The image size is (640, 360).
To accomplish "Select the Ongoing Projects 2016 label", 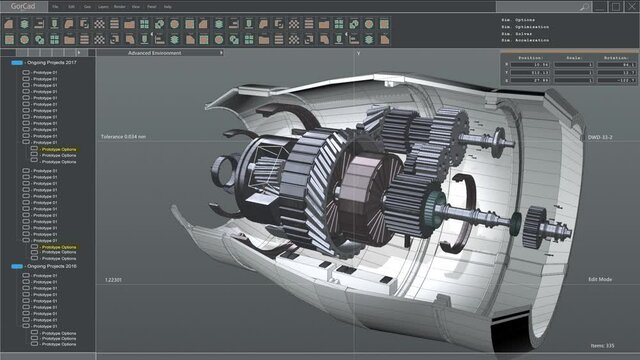I will click(x=51, y=267).
